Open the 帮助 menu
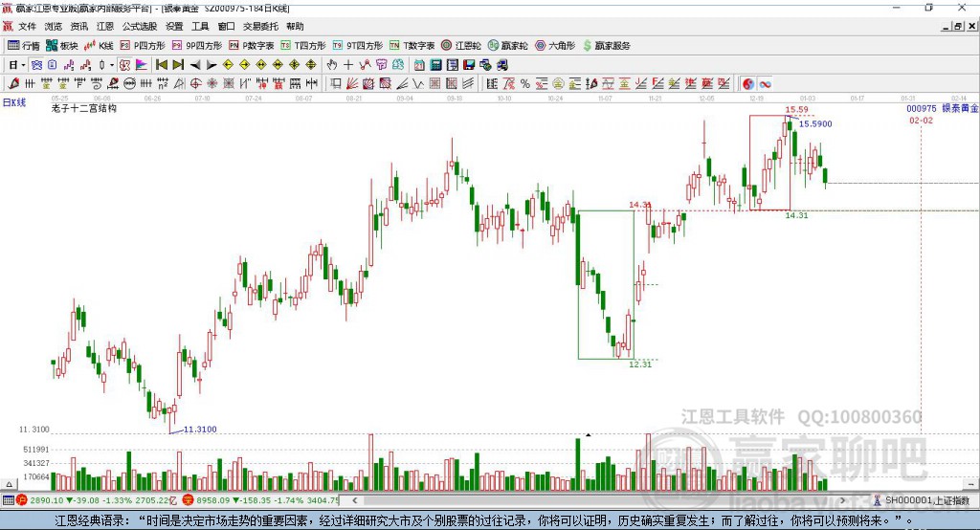Viewport: 980px width, 530px height. pyautogui.click(x=295, y=26)
